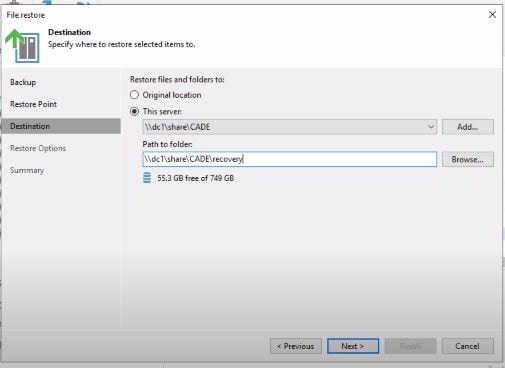Image resolution: width=505 pixels, height=368 pixels.
Task: Click the Path to folder label
Action: pos(167,144)
